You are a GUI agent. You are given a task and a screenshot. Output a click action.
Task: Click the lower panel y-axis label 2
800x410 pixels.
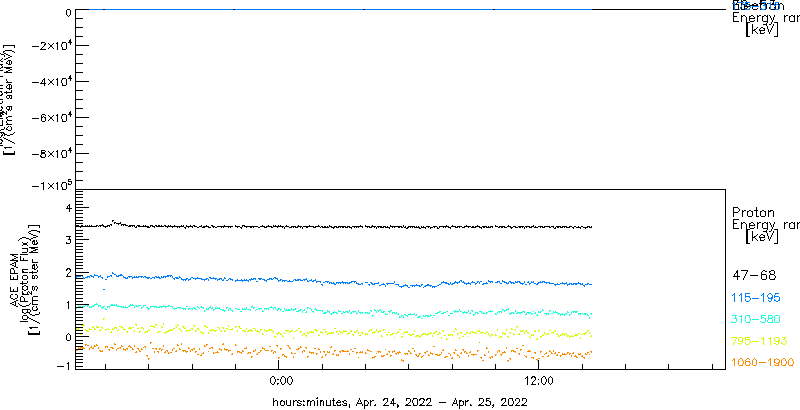pos(71,272)
